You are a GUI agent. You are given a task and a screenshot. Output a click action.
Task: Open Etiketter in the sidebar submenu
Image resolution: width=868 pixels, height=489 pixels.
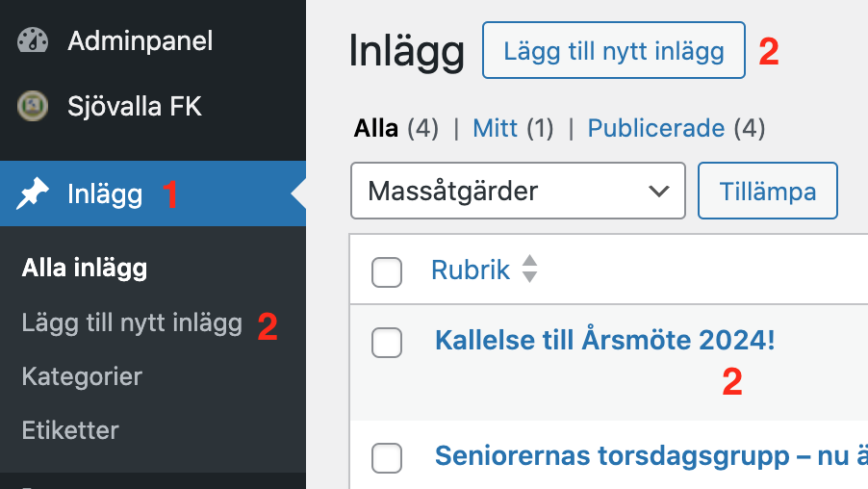[70, 429]
